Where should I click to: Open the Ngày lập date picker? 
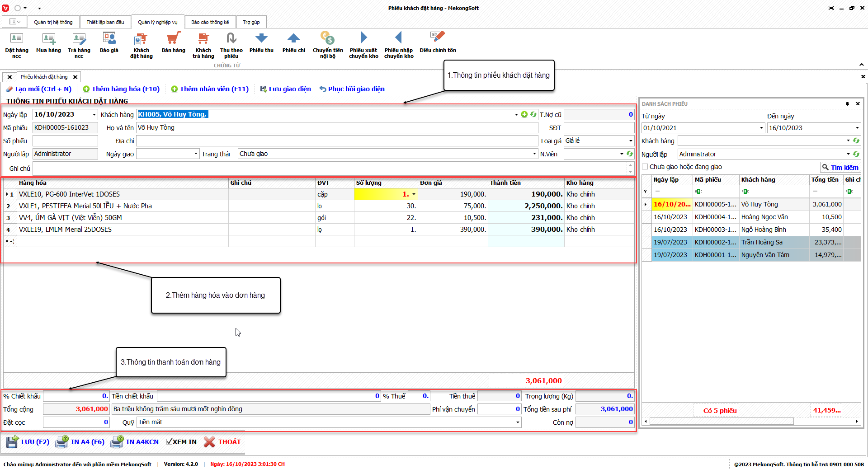[94, 115]
